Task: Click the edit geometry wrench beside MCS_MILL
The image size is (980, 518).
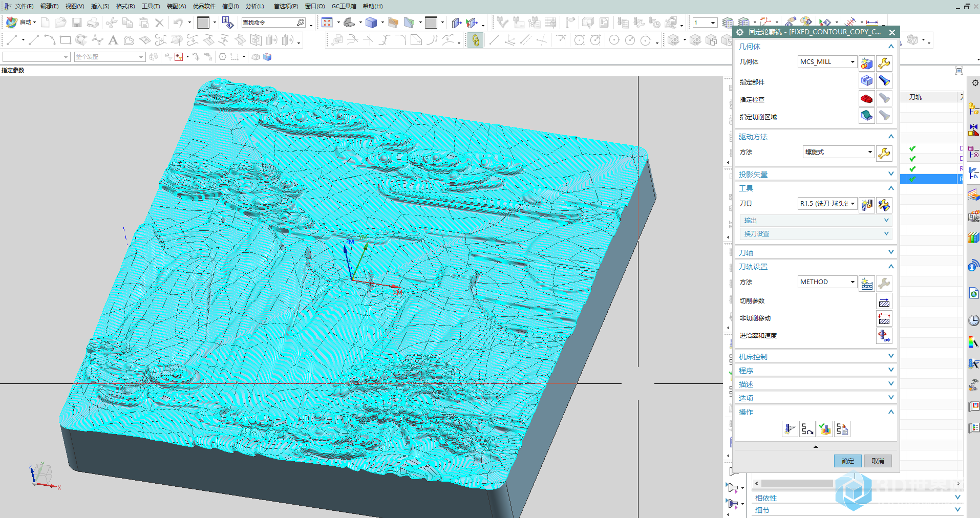Action: click(x=884, y=63)
